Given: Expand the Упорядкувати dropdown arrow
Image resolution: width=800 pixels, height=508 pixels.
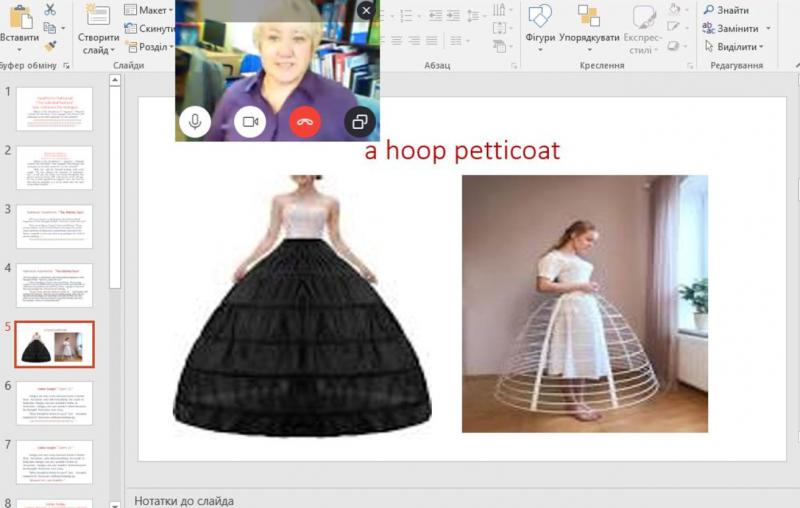Looking at the screenshot, I should point(589,50).
